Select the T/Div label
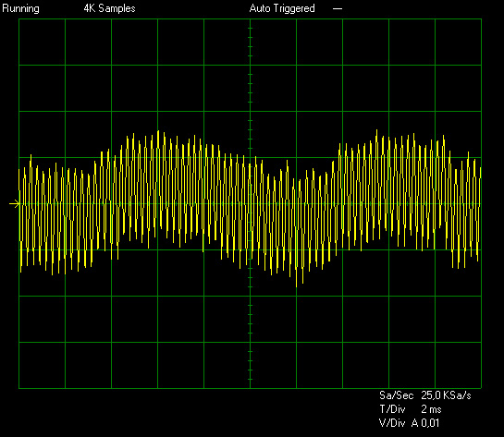 [392, 409]
